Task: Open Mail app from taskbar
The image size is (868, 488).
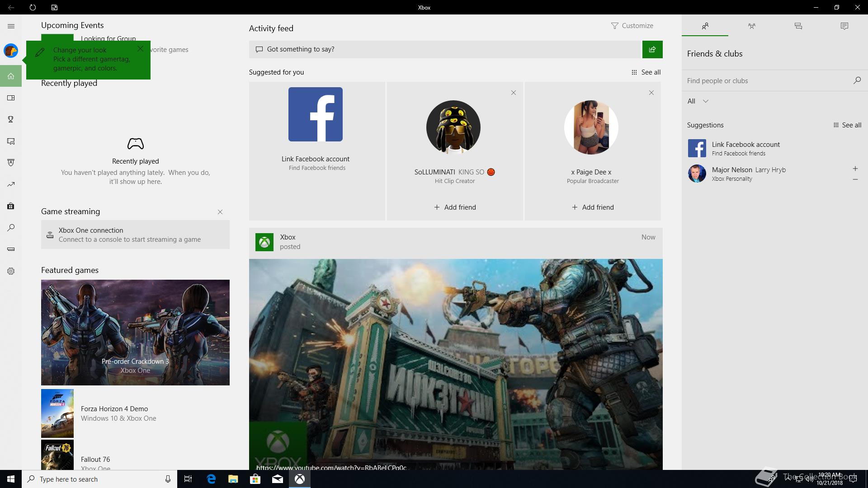Action: pyautogui.click(x=277, y=479)
